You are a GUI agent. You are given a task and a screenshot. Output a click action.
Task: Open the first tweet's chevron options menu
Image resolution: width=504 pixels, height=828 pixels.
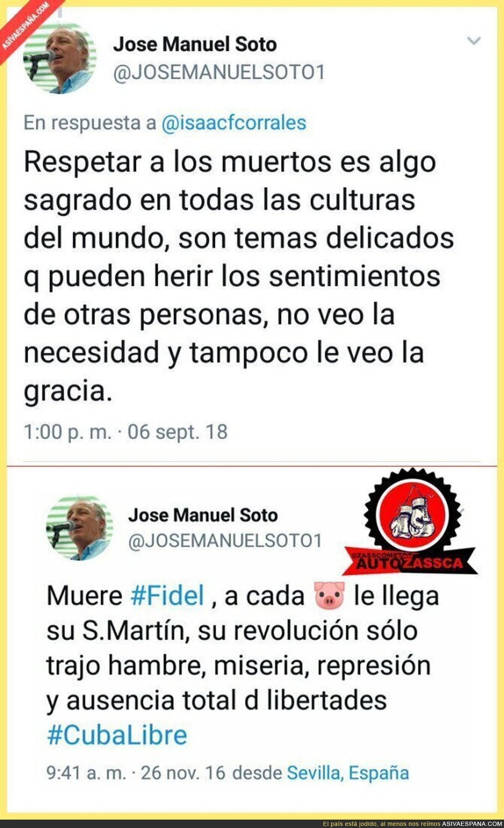(x=474, y=41)
